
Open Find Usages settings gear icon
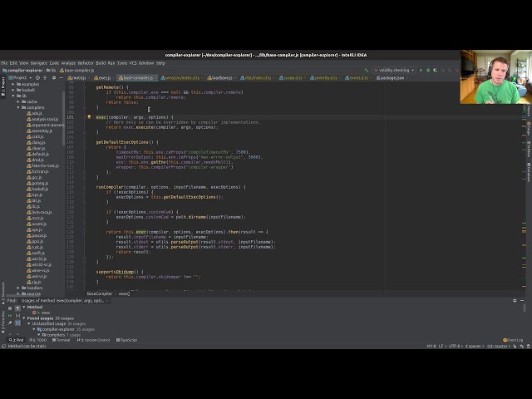coord(515,301)
